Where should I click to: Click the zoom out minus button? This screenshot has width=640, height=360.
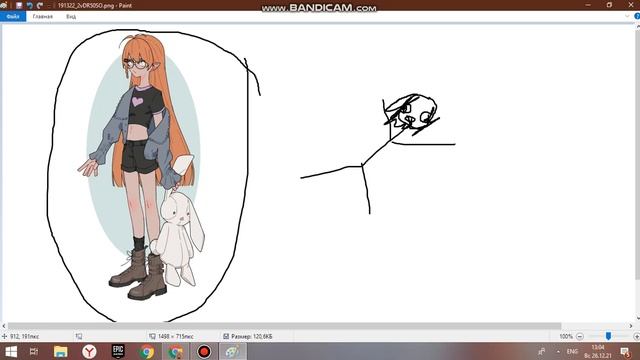[x=580, y=336]
